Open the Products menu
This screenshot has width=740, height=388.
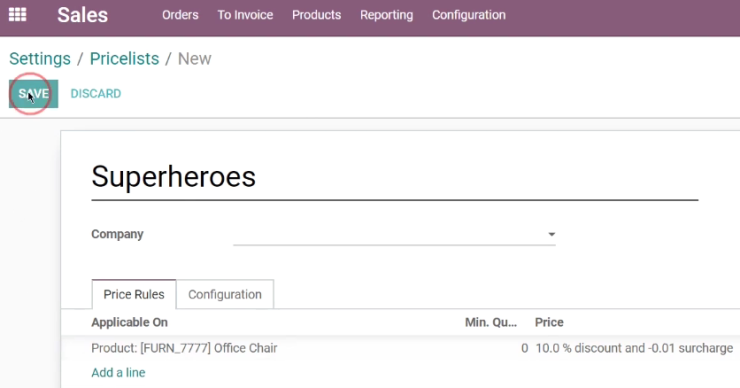pos(316,15)
